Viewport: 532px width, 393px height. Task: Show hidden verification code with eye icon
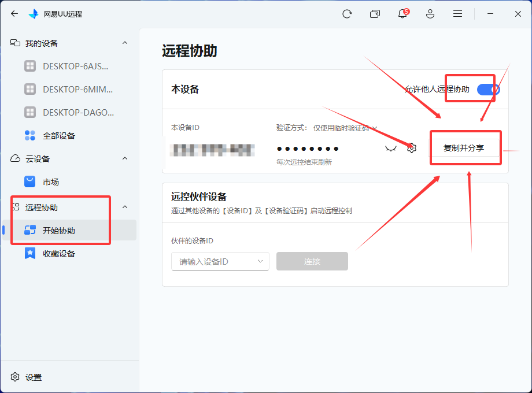pyautogui.click(x=391, y=148)
